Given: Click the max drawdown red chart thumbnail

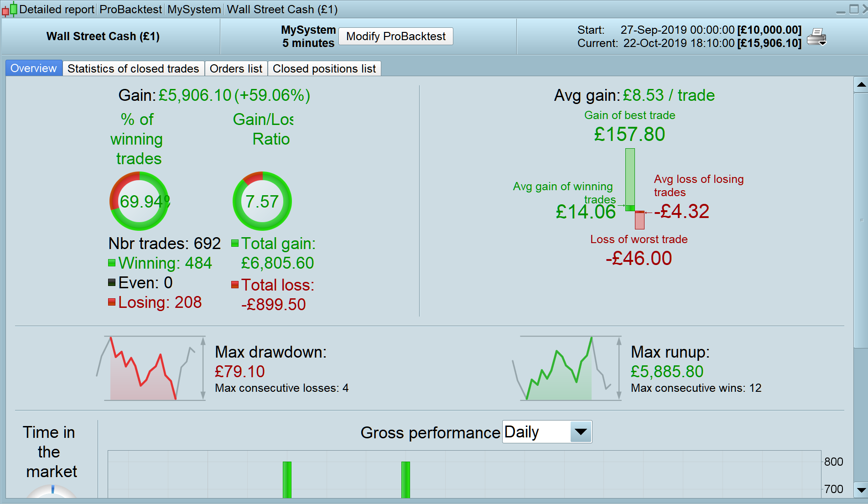Looking at the screenshot, I should 151,369.
